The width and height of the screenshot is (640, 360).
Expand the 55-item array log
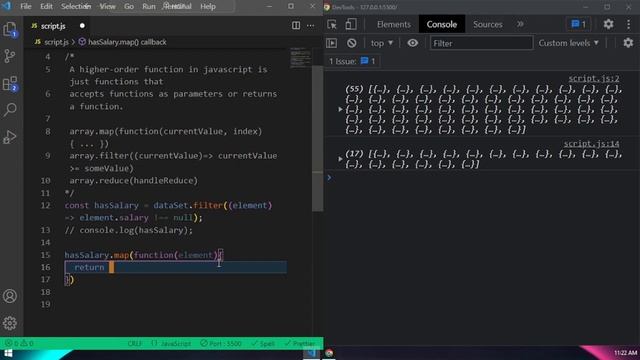click(340, 109)
